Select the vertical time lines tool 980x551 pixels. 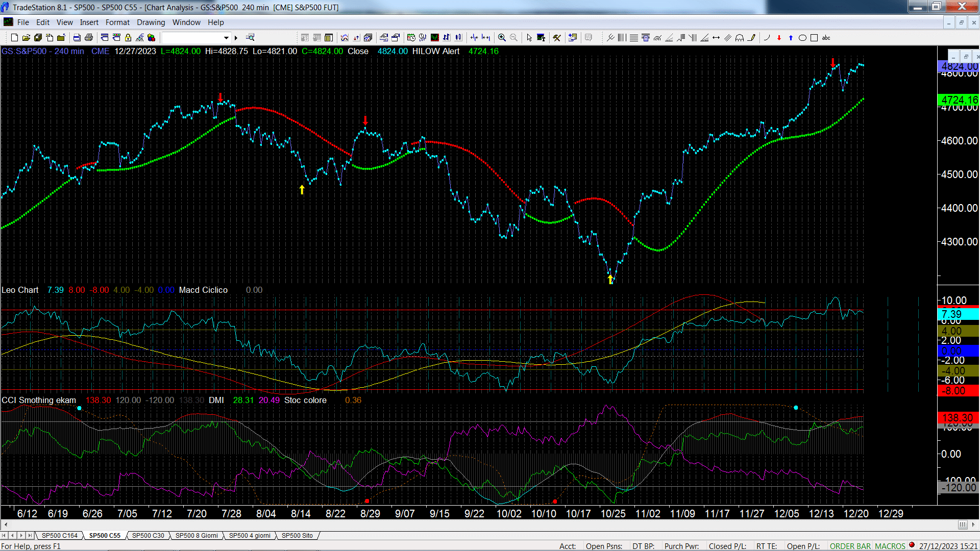(x=622, y=38)
